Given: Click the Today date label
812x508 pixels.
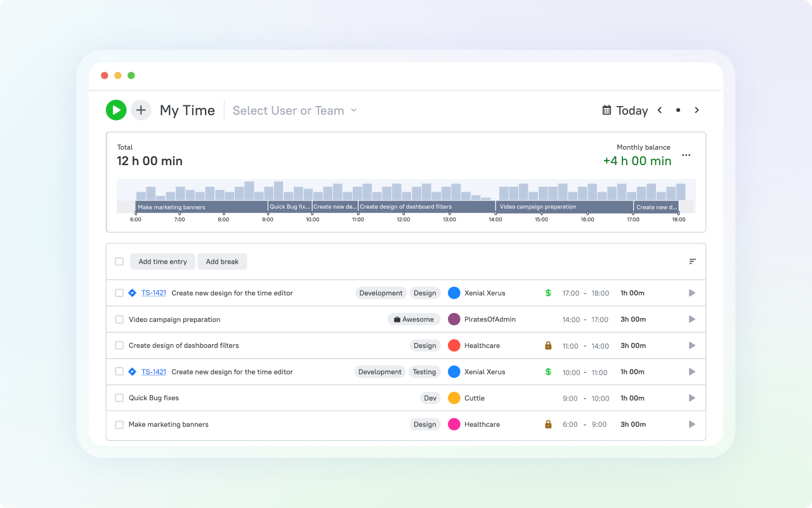Looking at the screenshot, I should (x=632, y=110).
